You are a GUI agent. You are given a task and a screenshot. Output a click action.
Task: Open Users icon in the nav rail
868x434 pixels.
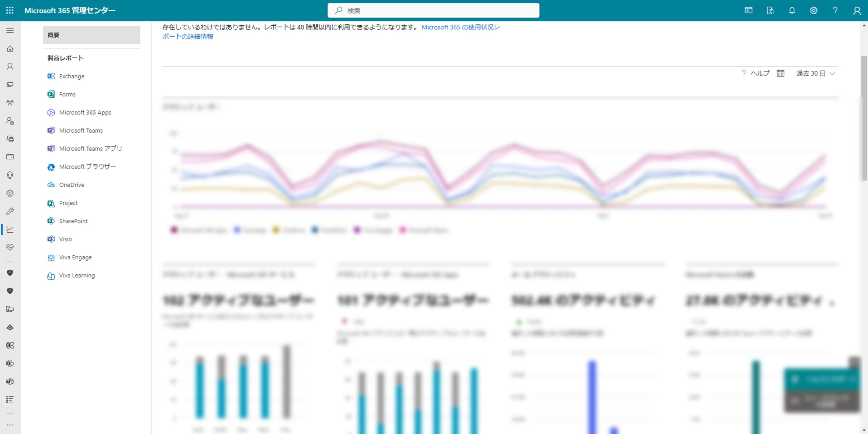click(10, 66)
